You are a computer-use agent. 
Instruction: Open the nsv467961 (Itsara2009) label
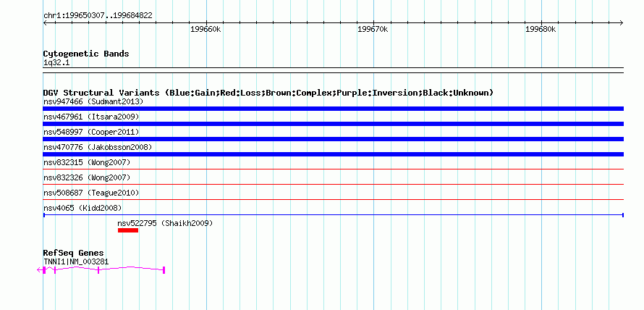[91, 117]
